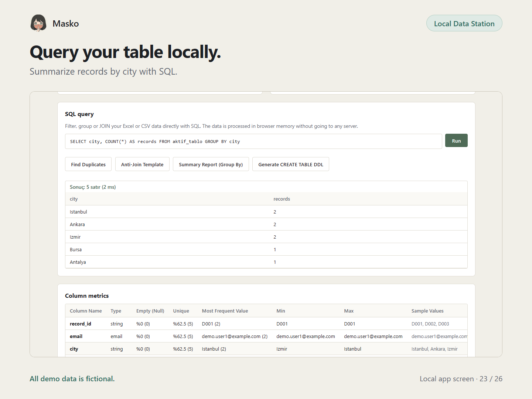Viewport: 532px width, 399px height.
Task: Select the bold 'email' column name
Action: tap(76, 336)
